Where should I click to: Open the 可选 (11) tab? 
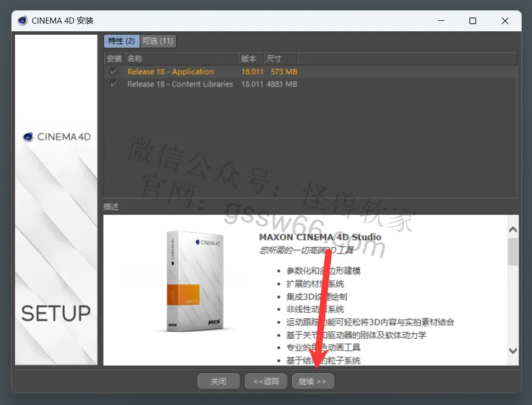click(x=158, y=41)
